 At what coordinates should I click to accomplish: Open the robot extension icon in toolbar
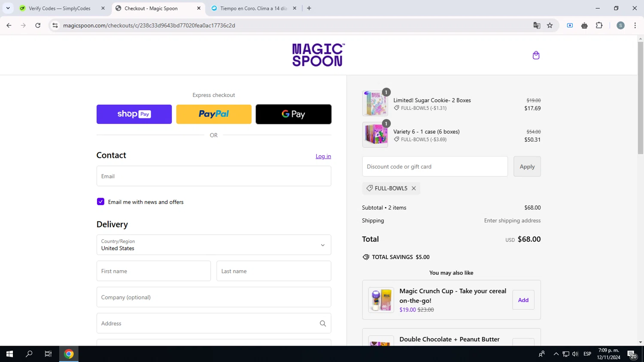coord(584,25)
